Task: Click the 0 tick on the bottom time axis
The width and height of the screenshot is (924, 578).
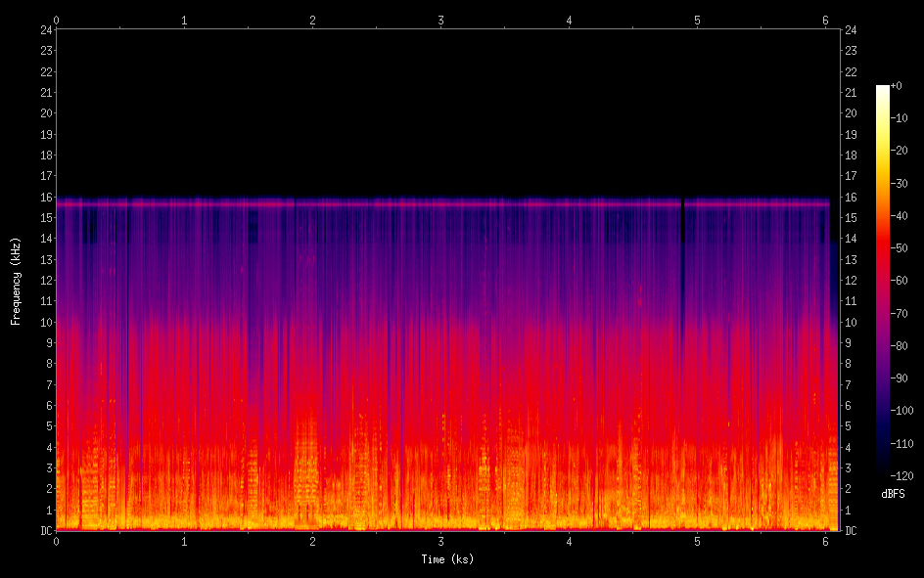Action: [x=57, y=541]
